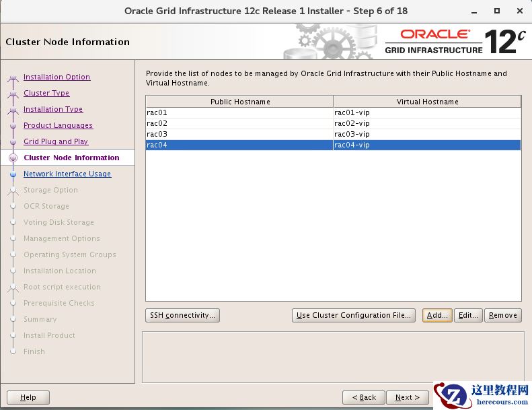This screenshot has height=410, width=532.
Task: Click Use Cluster Configuration File button
Action: [x=354, y=315]
